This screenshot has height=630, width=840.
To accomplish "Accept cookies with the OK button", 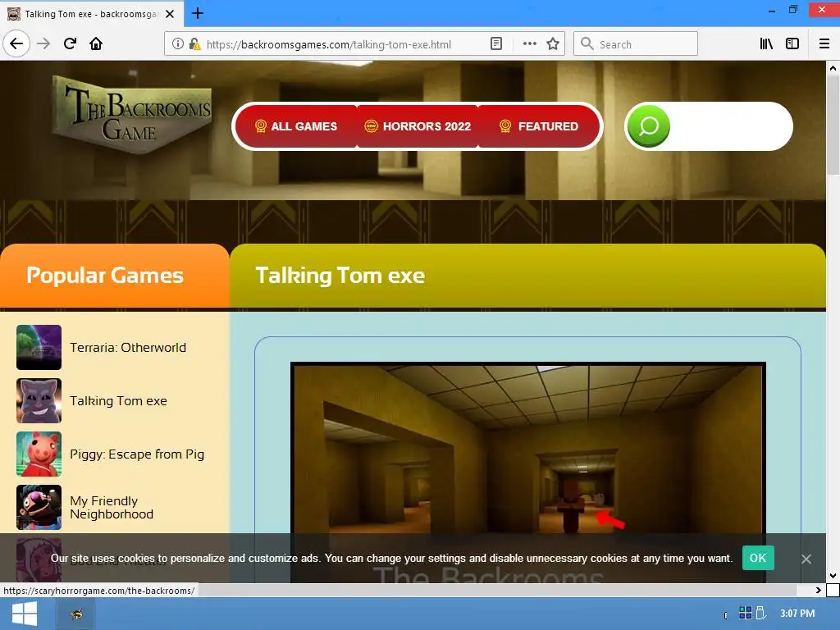I will point(757,558).
